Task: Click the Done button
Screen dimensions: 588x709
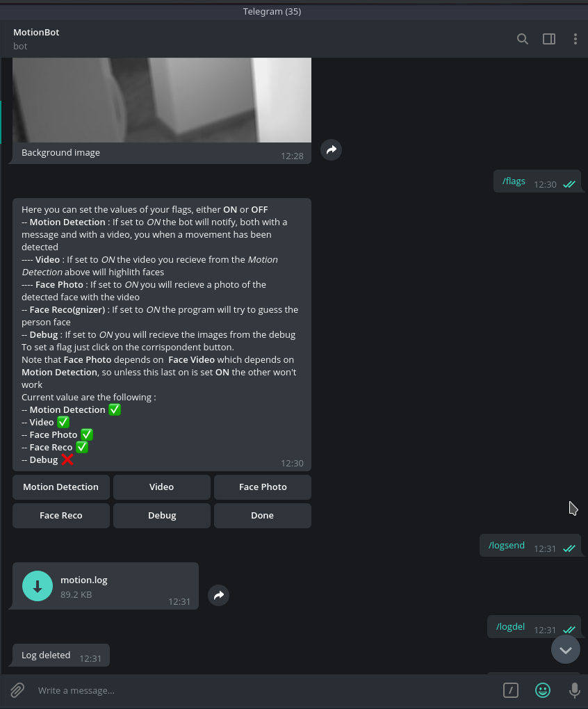Action: pos(263,516)
